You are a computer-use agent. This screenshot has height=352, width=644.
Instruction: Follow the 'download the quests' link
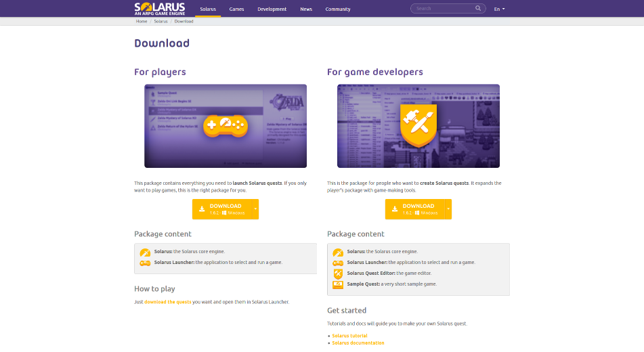[167, 302]
